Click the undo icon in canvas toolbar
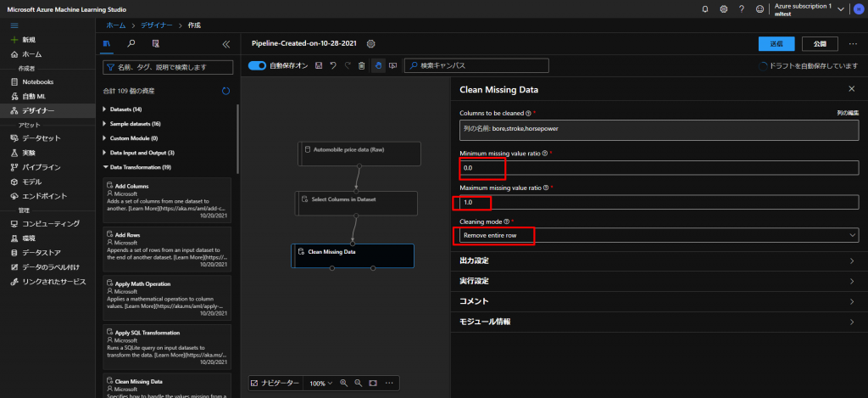The image size is (868, 398). click(x=333, y=65)
